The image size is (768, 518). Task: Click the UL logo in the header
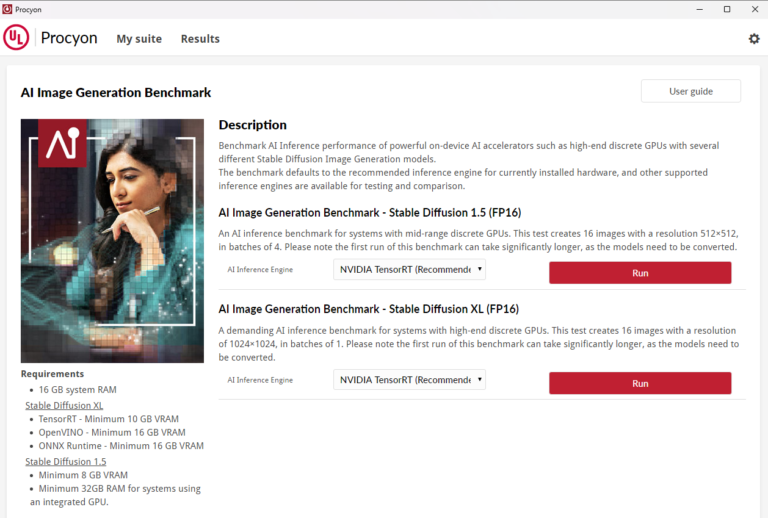click(17, 38)
